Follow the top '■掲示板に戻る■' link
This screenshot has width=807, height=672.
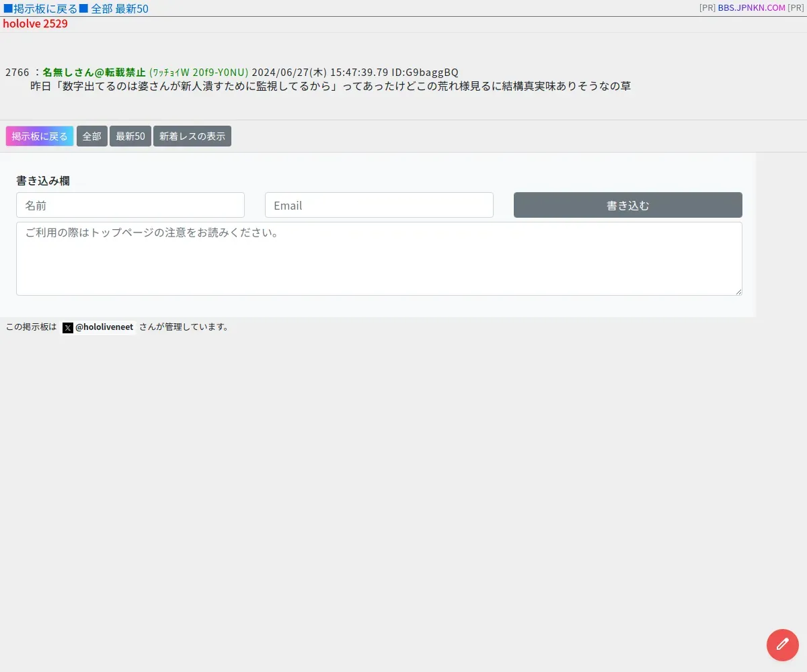46,9
